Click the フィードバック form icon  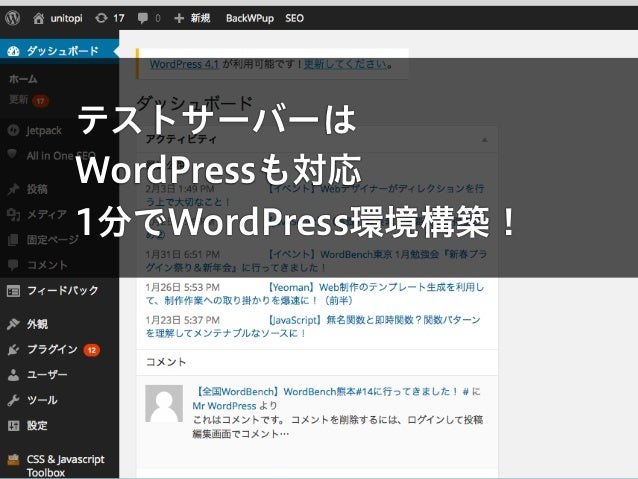tap(13, 291)
